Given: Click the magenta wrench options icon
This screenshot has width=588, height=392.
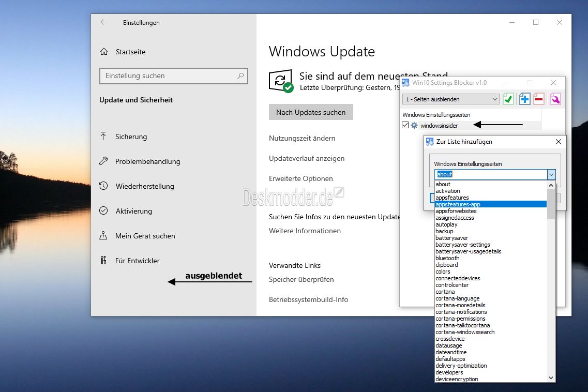Looking at the screenshot, I should click(x=555, y=99).
